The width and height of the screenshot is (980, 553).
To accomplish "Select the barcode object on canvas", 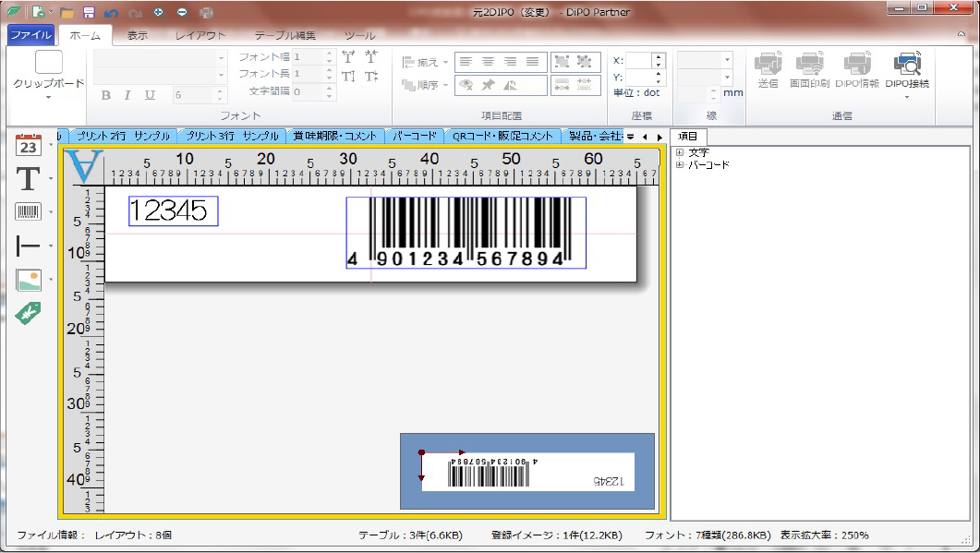I will [466, 233].
